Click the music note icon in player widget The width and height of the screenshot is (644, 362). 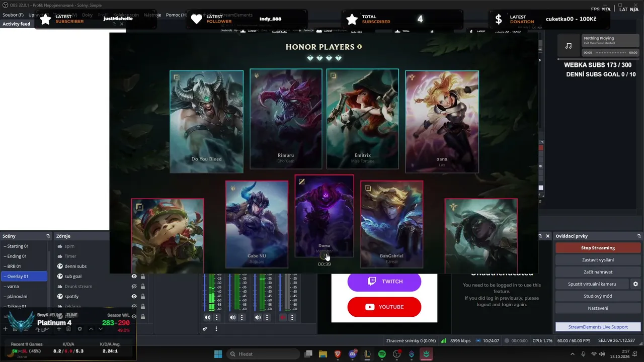pos(569,46)
